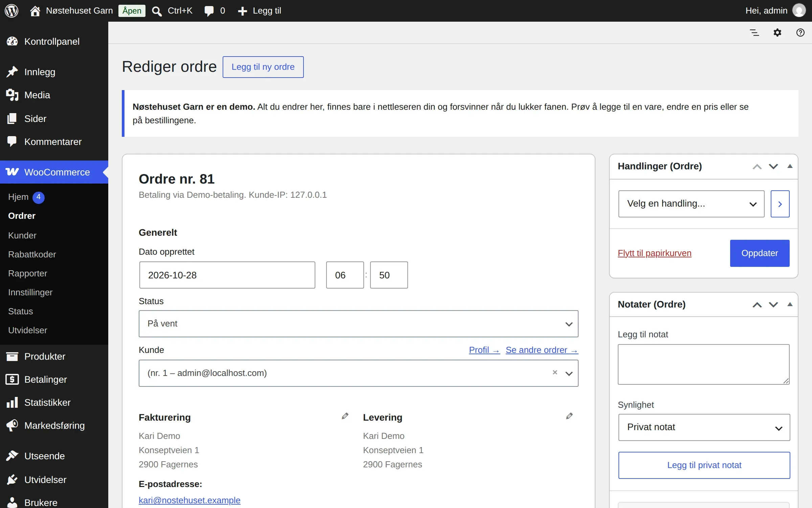The width and height of the screenshot is (812, 508).
Task: Open the activity panel list icon
Action: coord(754,33)
